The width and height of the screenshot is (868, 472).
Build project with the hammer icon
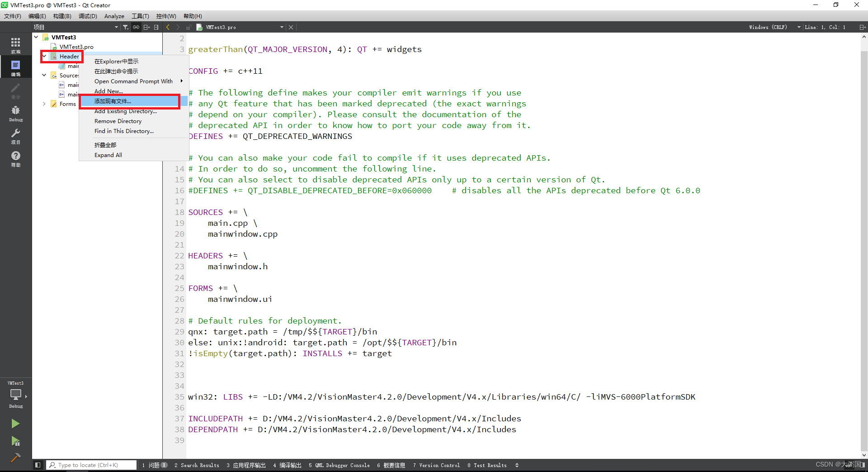click(15, 458)
